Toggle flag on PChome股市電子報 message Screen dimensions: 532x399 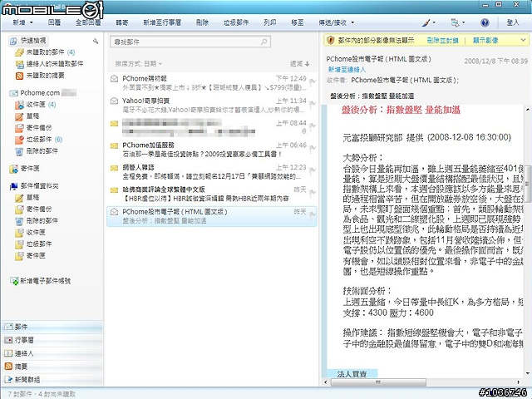313,214
